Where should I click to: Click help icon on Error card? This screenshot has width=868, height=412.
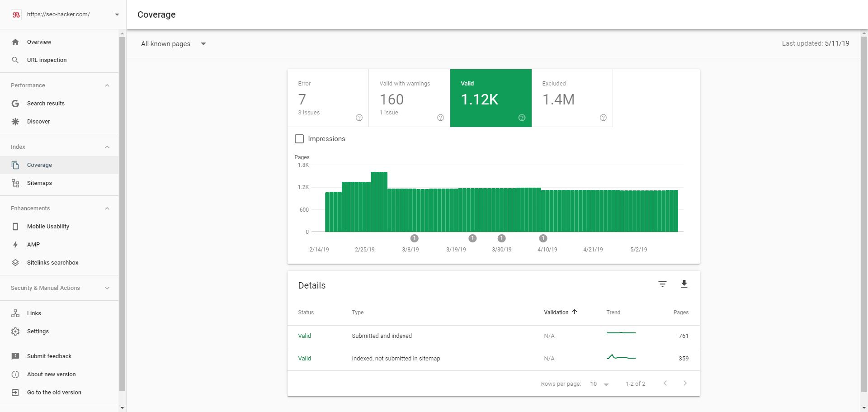click(x=359, y=118)
